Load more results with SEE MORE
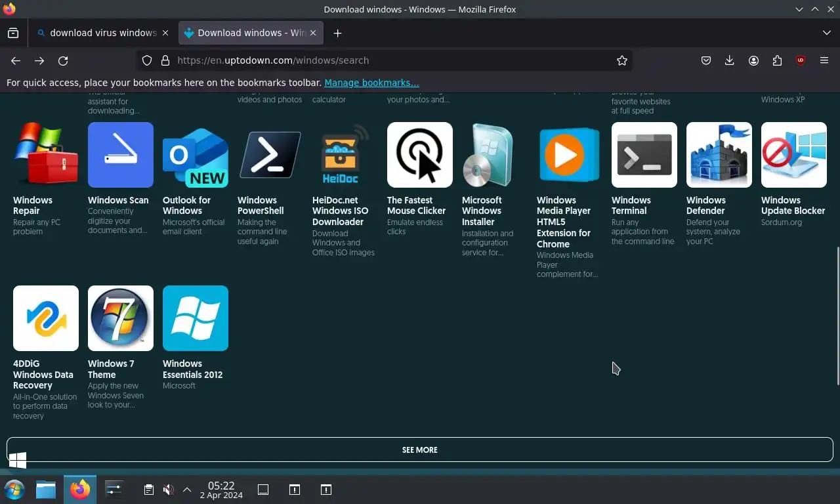Image resolution: width=840 pixels, height=504 pixels. [x=420, y=450]
